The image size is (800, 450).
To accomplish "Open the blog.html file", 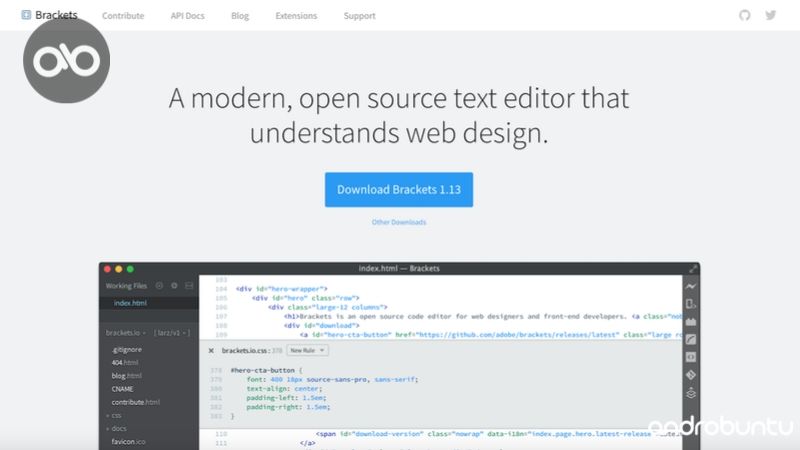I will [127, 376].
